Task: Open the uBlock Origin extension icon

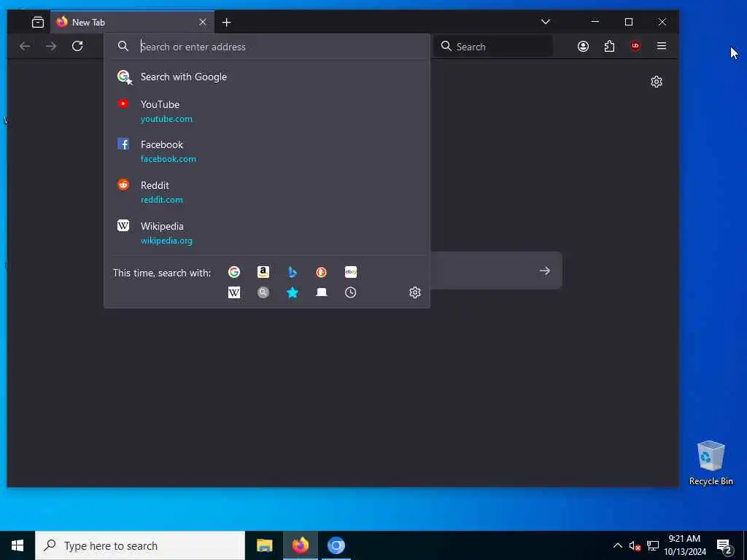Action: (635, 46)
